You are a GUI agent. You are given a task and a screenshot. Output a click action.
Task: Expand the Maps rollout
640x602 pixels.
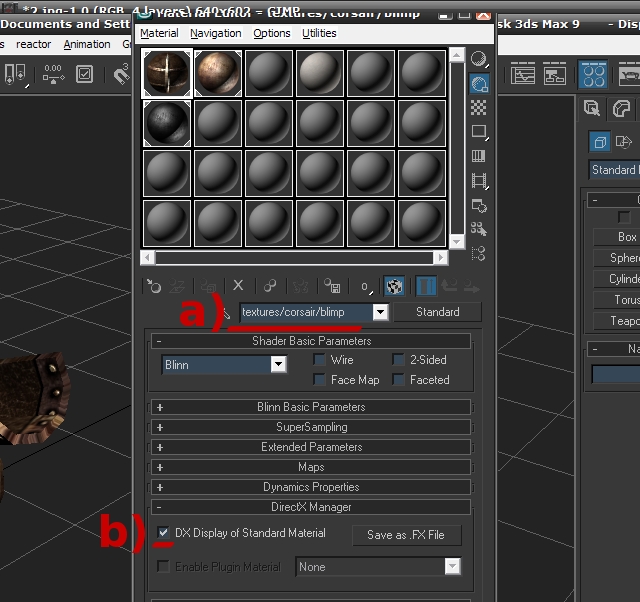coord(311,467)
